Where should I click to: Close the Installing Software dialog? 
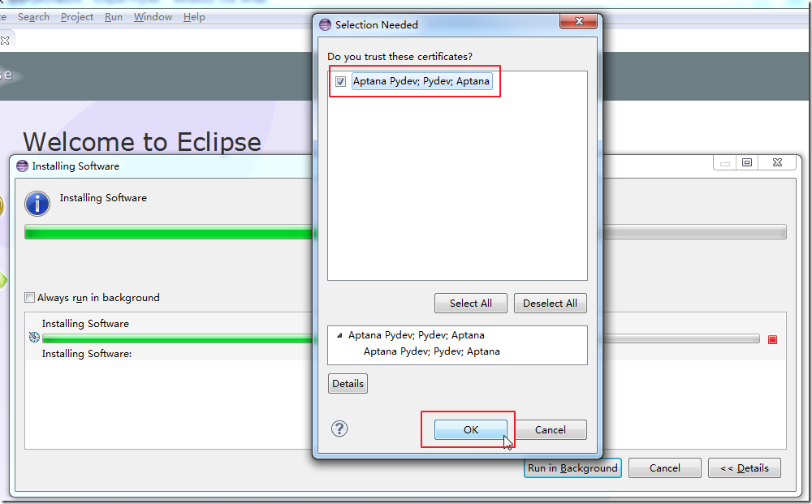click(x=777, y=162)
